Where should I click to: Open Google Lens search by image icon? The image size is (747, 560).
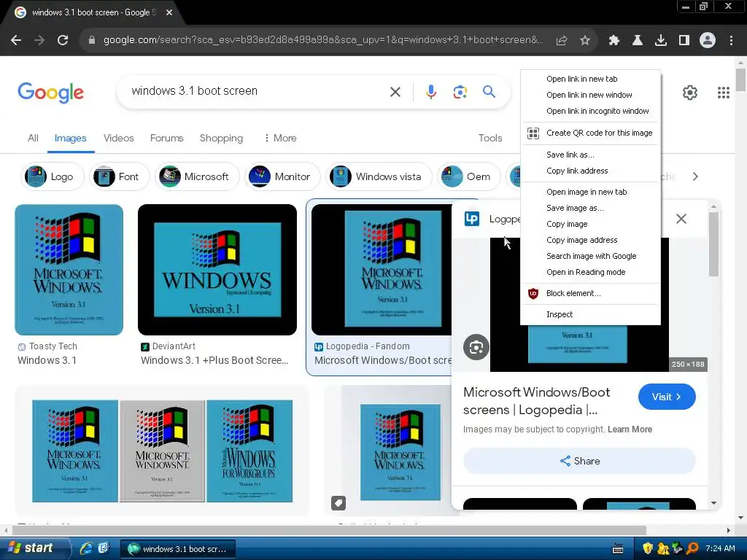click(460, 92)
